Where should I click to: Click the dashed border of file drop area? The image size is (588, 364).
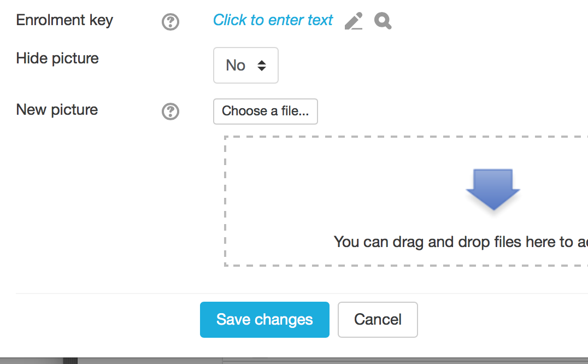click(x=225, y=201)
